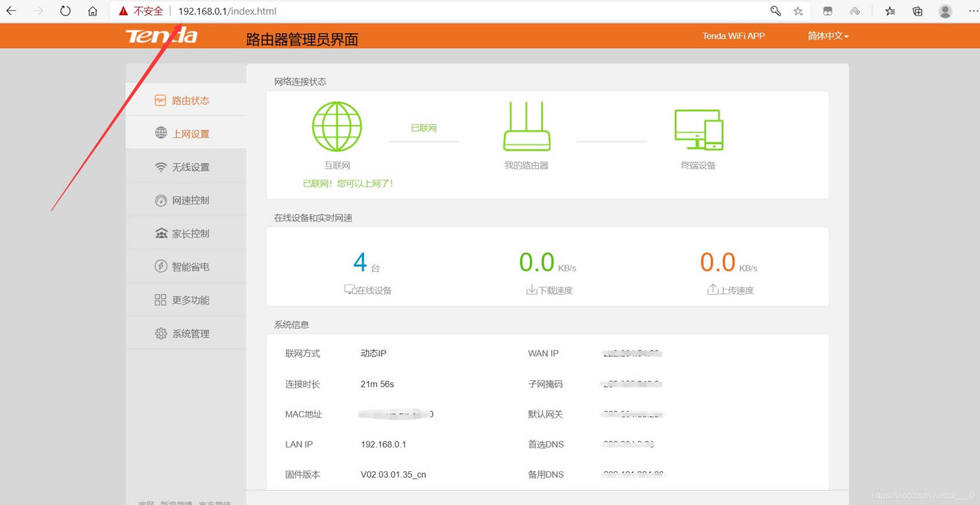
Task: Click the address bar URL 192.168.0.1/index.html
Action: click(x=227, y=11)
